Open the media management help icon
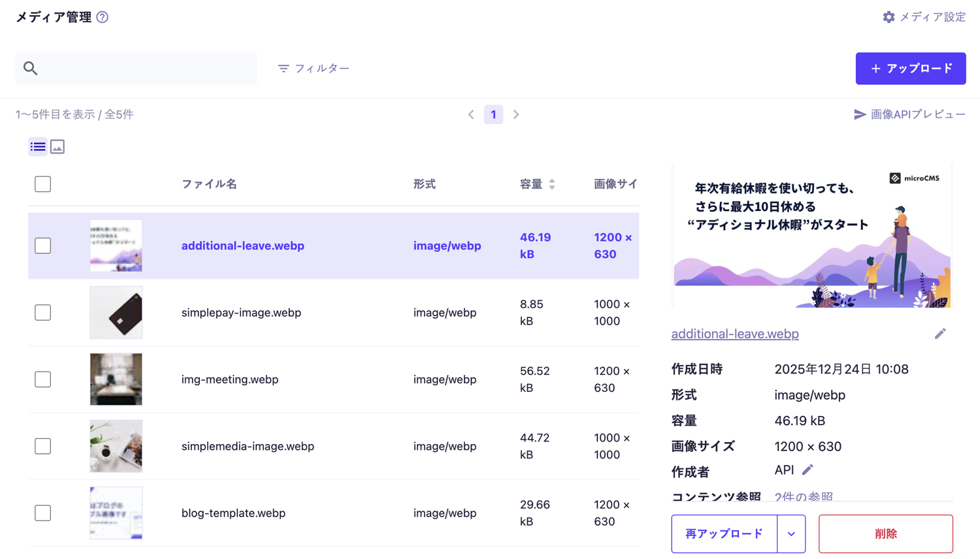 point(103,18)
